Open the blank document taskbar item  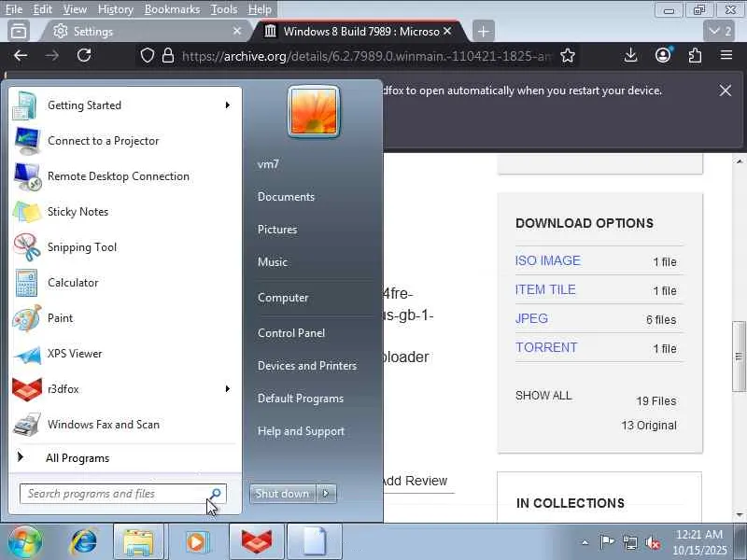point(315,542)
